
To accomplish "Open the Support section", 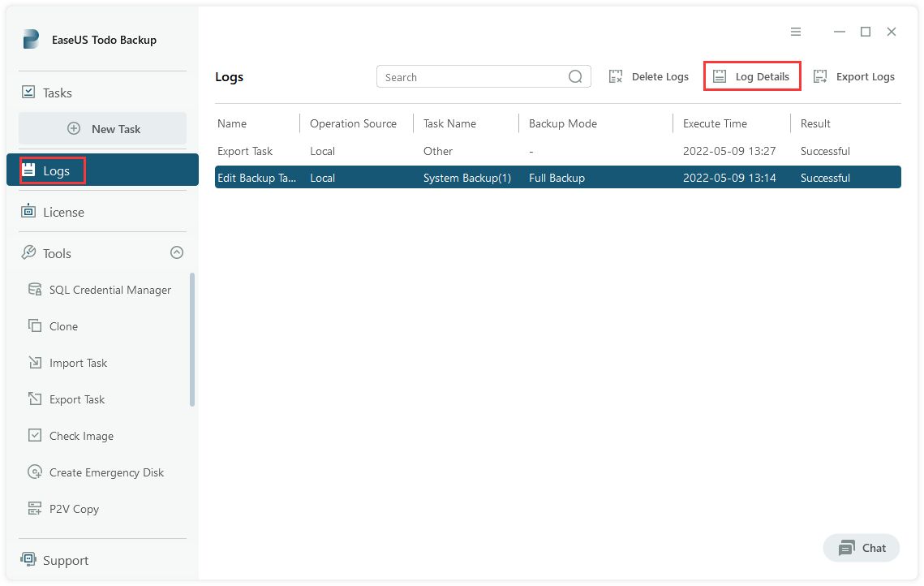I will [x=65, y=560].
